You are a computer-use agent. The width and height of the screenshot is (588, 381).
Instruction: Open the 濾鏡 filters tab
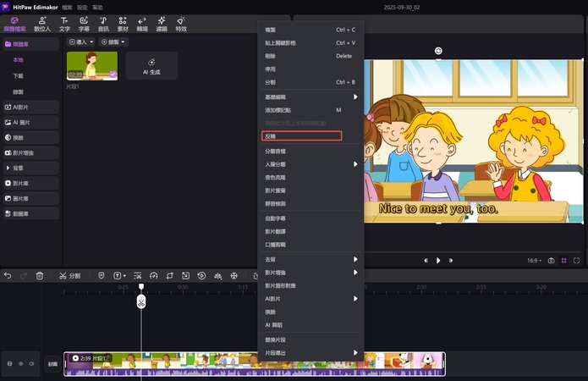point(162,24)
